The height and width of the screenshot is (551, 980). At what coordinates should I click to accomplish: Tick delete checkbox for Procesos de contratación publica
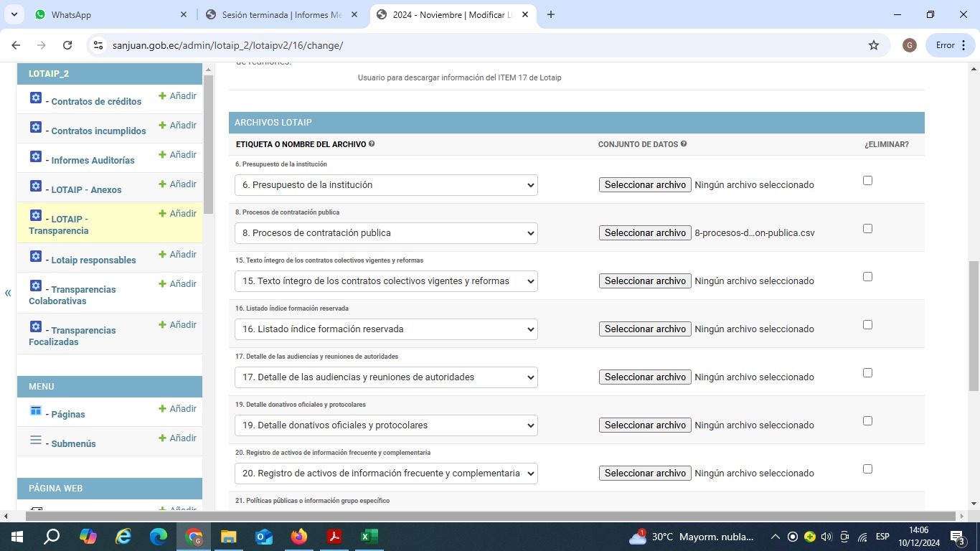tap(867, 229)
